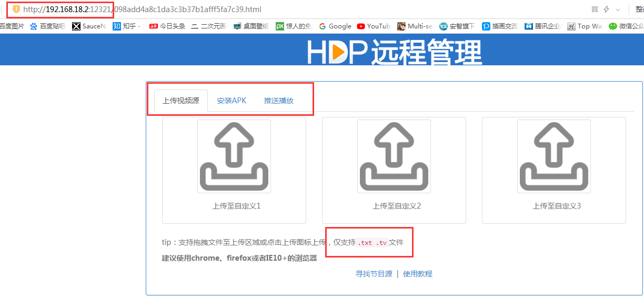
Task: Click the lightning bolt speed mode icon
Action: pos(607,9)
